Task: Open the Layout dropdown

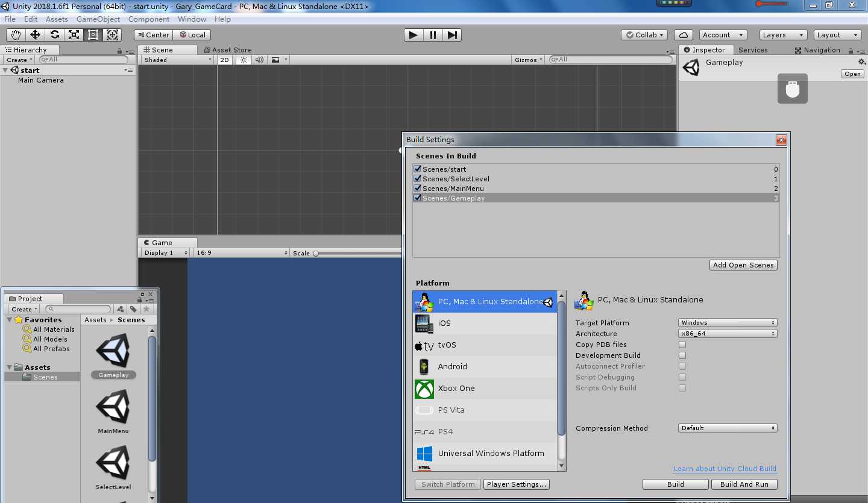Action: [x=837, y=35]
